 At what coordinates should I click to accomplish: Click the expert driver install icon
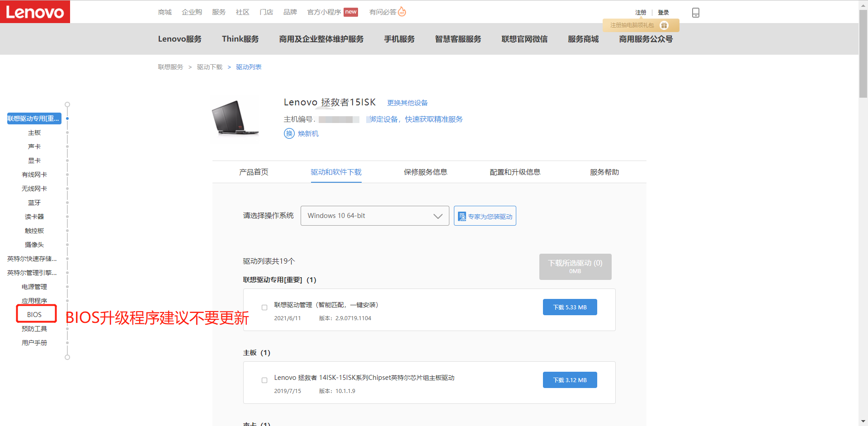point(462,217)
